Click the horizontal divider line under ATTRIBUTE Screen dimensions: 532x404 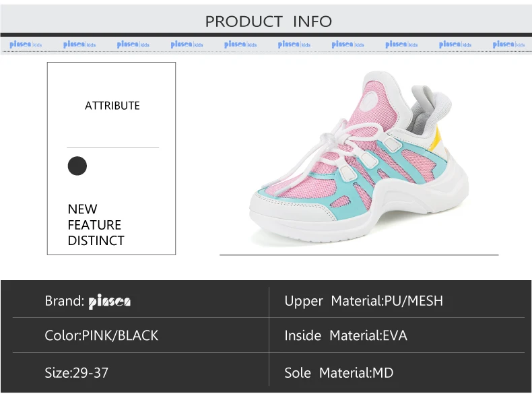[x=112, y=147]
